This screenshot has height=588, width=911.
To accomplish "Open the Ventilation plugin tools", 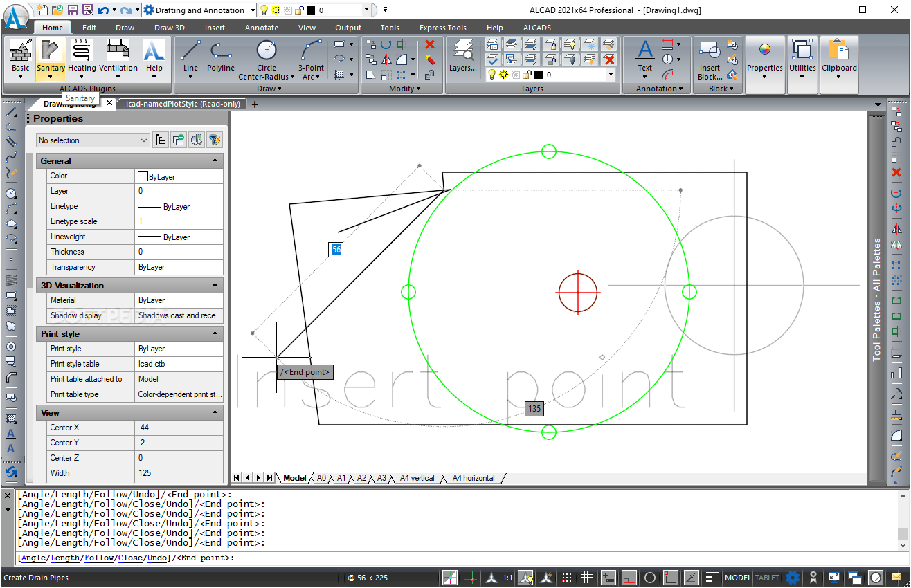I will coord(118,58).
